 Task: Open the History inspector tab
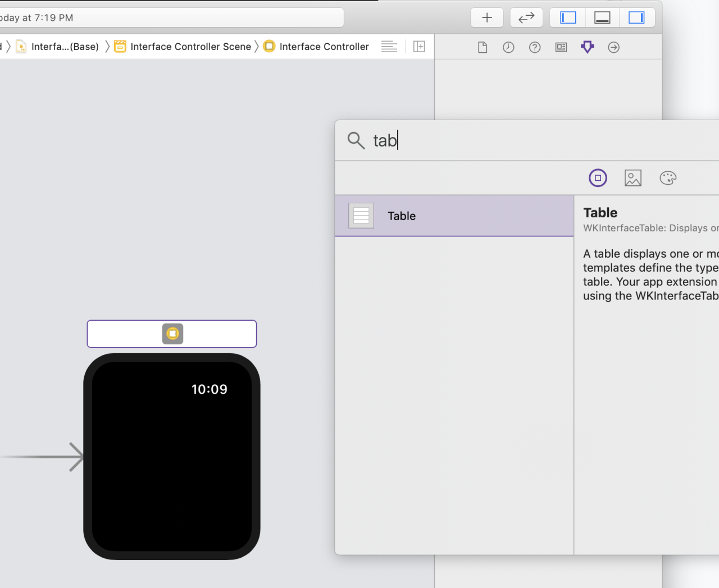point(508,48)
